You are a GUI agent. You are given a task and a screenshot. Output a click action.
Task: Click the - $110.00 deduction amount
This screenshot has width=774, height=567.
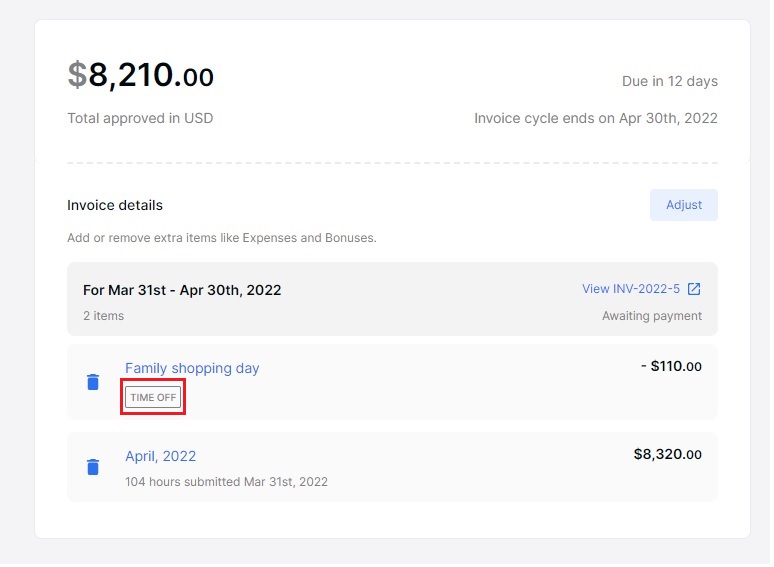pos(671,367)
